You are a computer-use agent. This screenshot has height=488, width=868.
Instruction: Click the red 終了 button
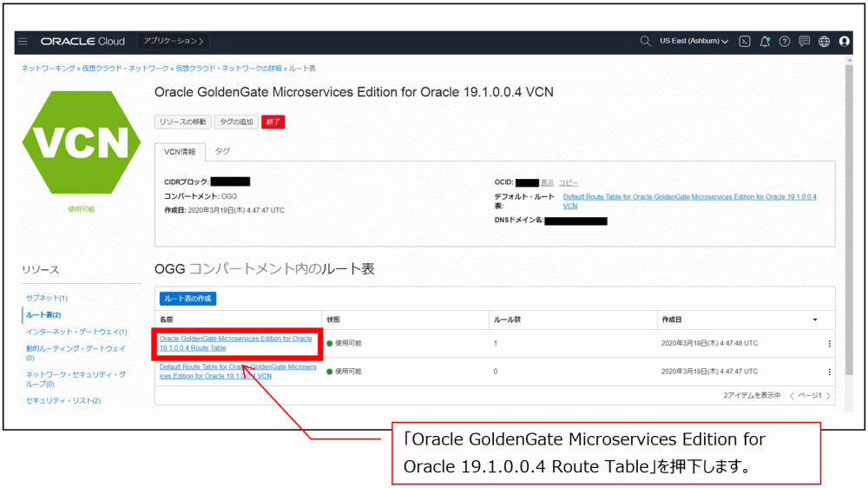point(273,122)
